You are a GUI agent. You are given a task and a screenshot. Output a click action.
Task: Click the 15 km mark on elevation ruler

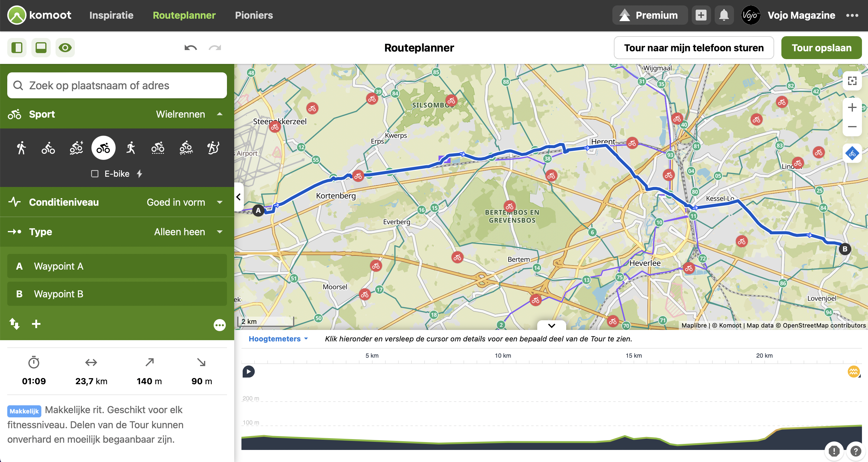coord(633,356)
